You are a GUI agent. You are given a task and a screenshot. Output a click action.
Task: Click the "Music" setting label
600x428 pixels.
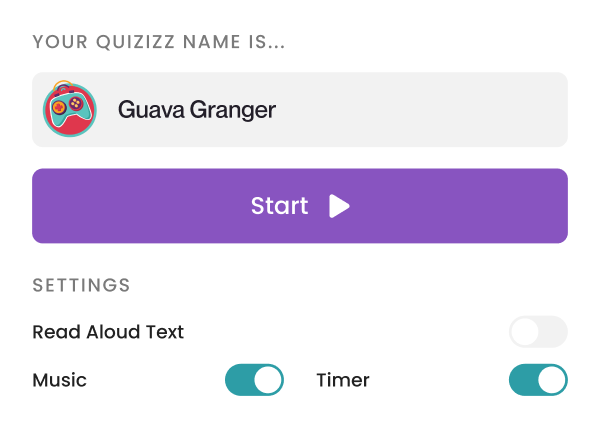(x=59, y=380)
